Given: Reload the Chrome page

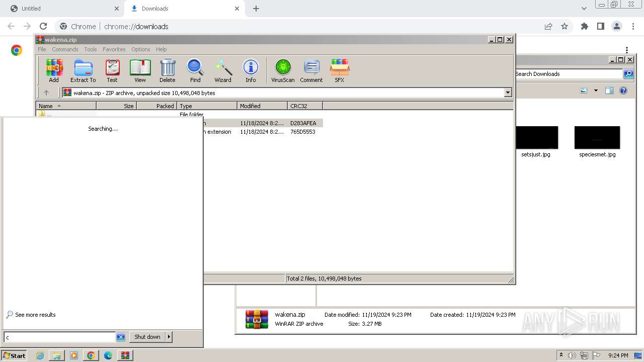Looking at the screenshot, I should point(43,26).
